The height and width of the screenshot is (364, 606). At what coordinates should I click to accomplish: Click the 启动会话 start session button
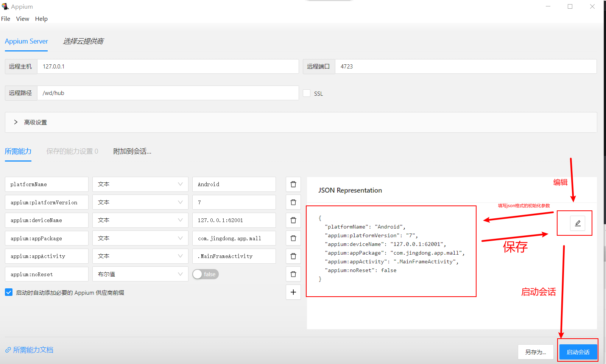pyautogui.click(x=578, y=352)
